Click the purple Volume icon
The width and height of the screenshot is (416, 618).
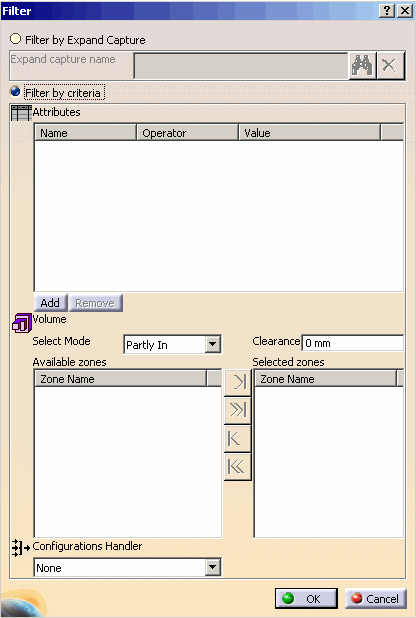22,323
